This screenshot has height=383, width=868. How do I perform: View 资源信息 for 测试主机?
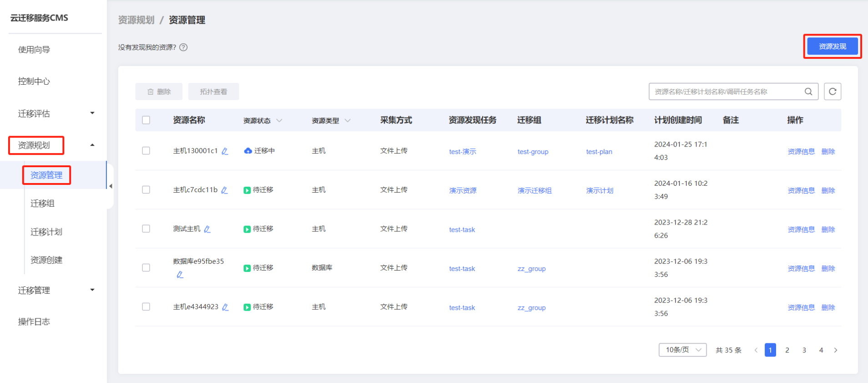801,230
